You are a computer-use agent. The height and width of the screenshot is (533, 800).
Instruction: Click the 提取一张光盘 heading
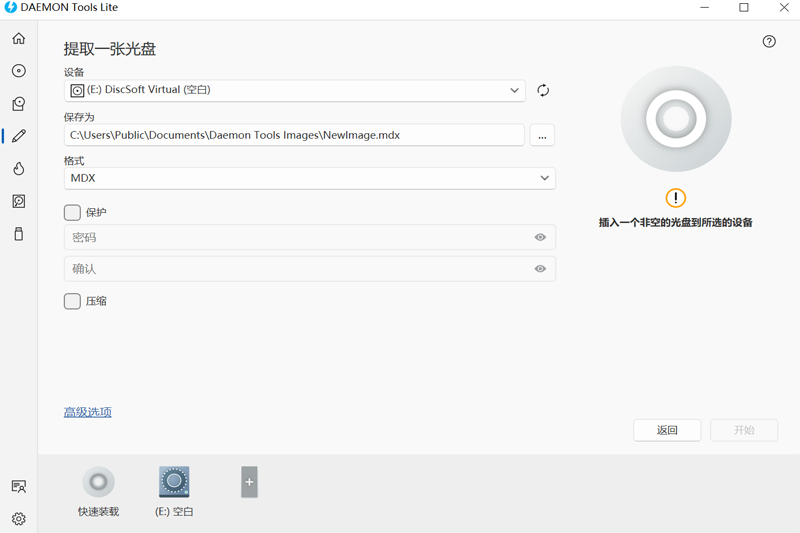coord(110,49)
